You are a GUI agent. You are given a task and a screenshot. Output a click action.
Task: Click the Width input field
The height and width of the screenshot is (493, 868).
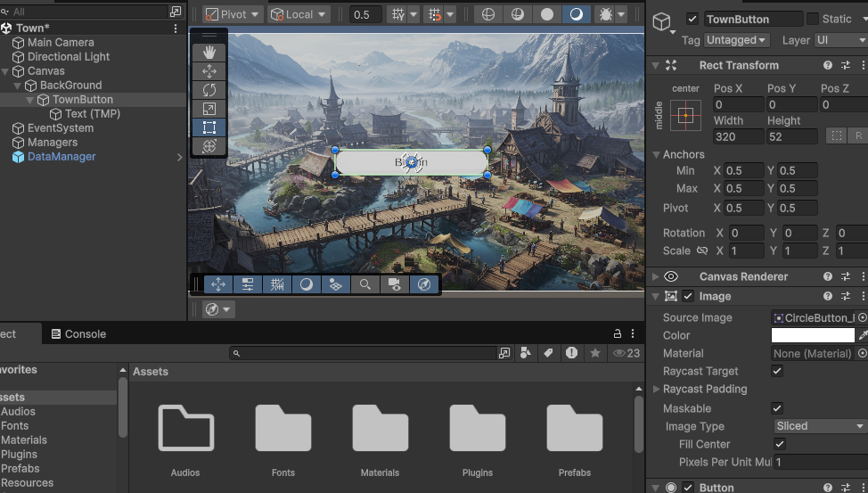click(738, 136)
